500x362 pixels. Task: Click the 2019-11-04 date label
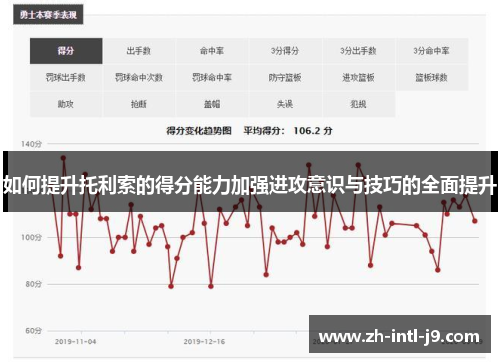coord(76,342)
